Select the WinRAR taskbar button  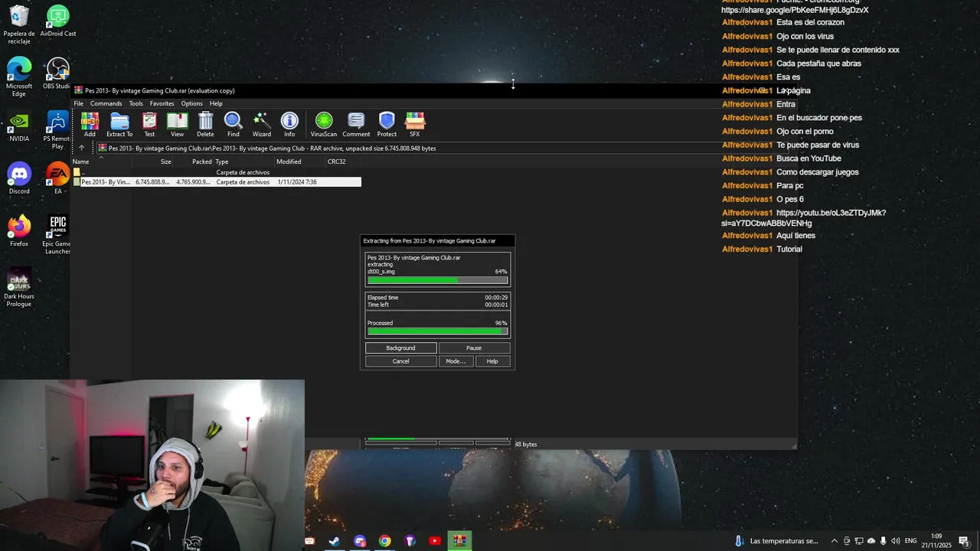tap(459, 541)
